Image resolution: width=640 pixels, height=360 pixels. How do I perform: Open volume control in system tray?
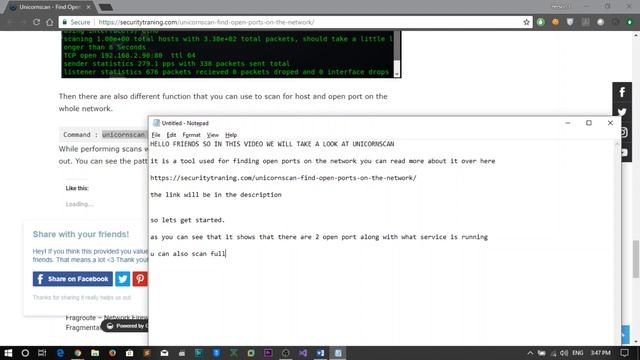(564, 353)
